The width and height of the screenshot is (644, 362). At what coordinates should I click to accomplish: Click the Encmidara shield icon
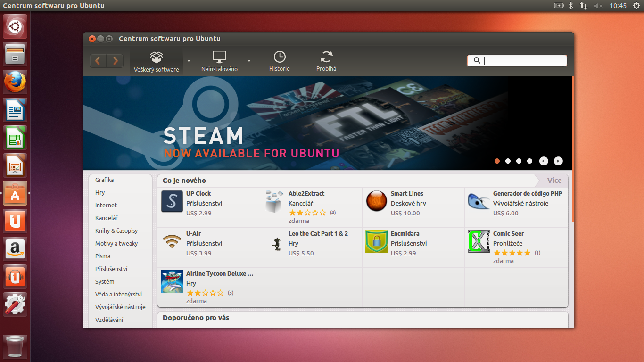(376, 240)
